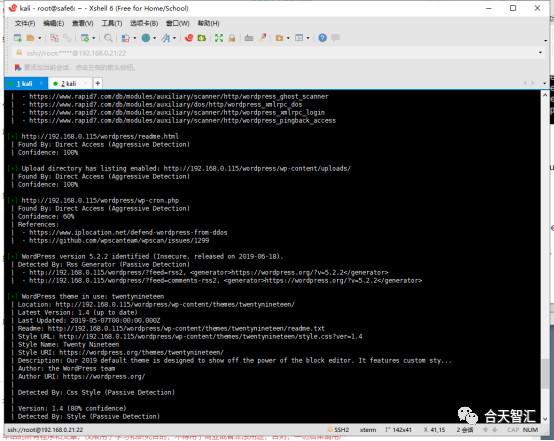Open the address bar history dropdown arrow
The width and height of the screenshot is (554, 441).
[540, 53]
